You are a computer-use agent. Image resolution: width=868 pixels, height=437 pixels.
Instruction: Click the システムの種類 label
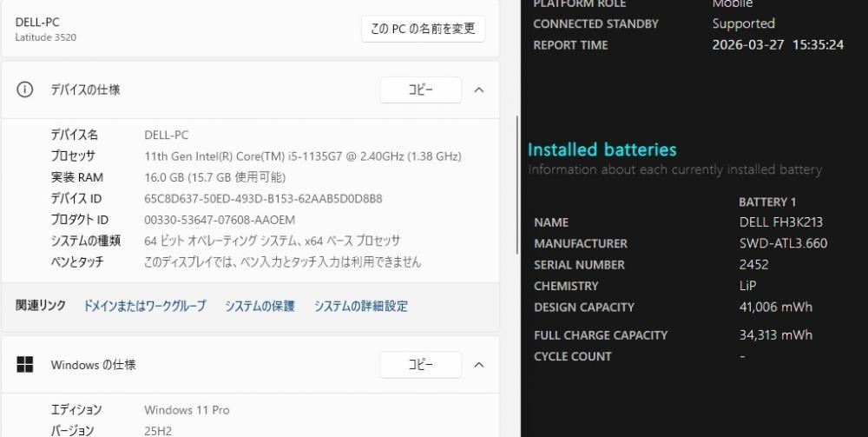(x=86, y=241)
